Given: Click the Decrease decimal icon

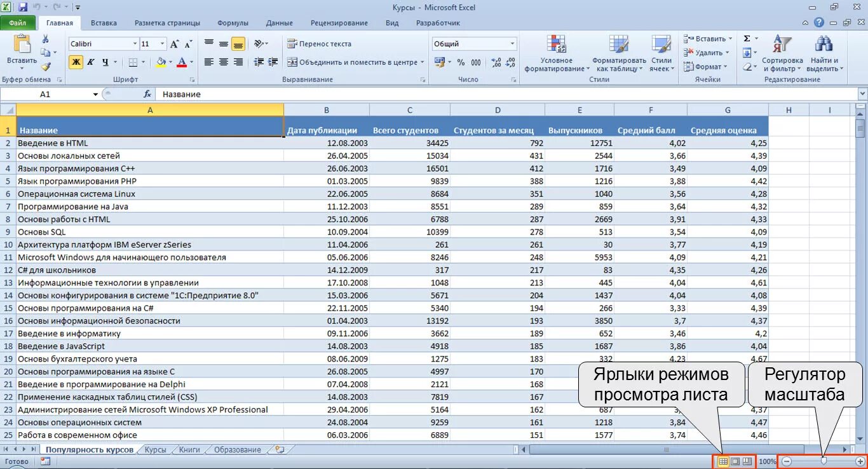Looking at the screenshot, I should point(510,62).
